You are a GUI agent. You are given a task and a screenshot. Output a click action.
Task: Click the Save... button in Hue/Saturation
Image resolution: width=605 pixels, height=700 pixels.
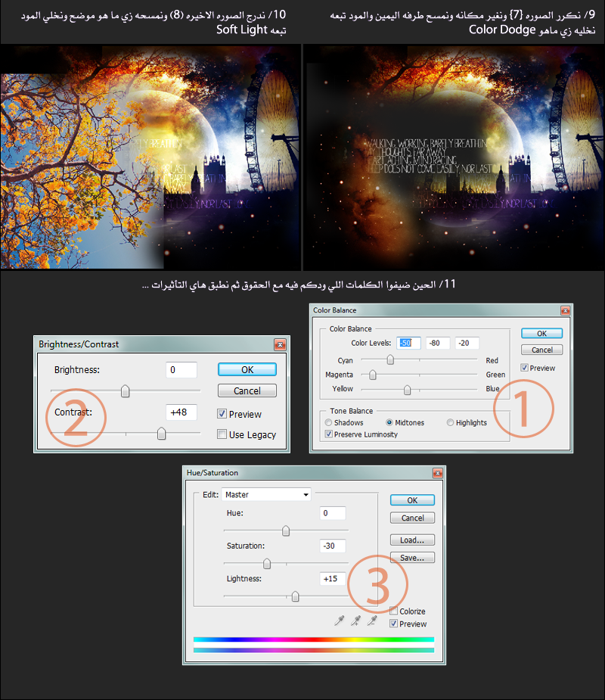412,558
